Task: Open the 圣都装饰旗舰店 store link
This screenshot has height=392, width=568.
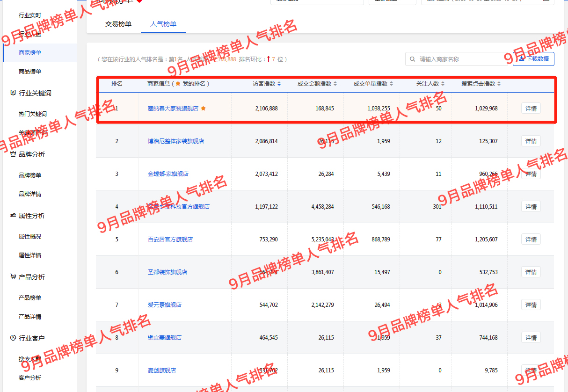Action: (x=167, y=272)
